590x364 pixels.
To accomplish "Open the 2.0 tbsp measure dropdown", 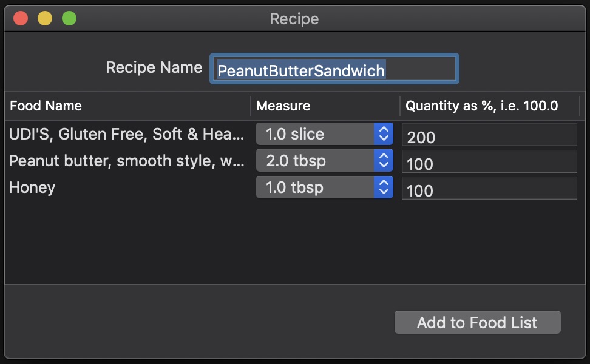I will click(324, 161).
